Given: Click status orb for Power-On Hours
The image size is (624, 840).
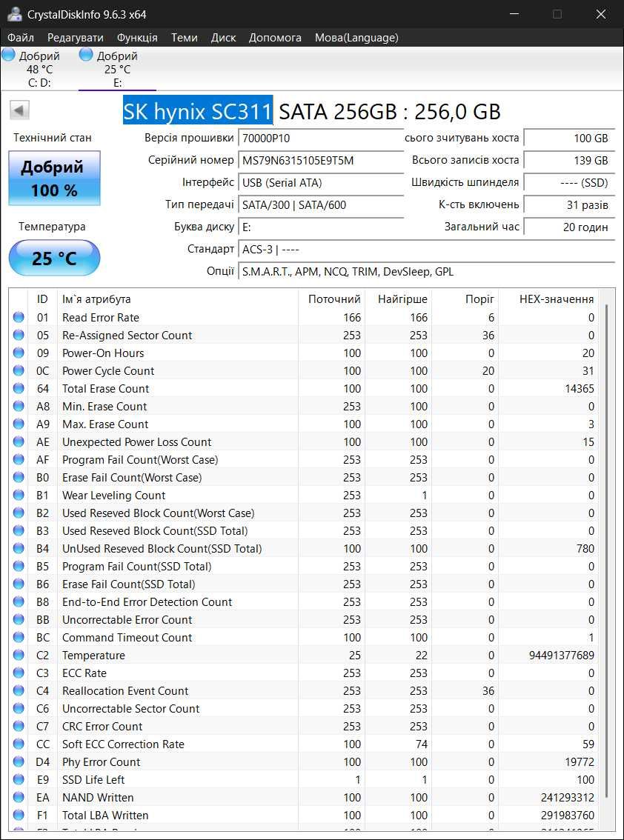Looking at the screenshot, I should 19,353.
